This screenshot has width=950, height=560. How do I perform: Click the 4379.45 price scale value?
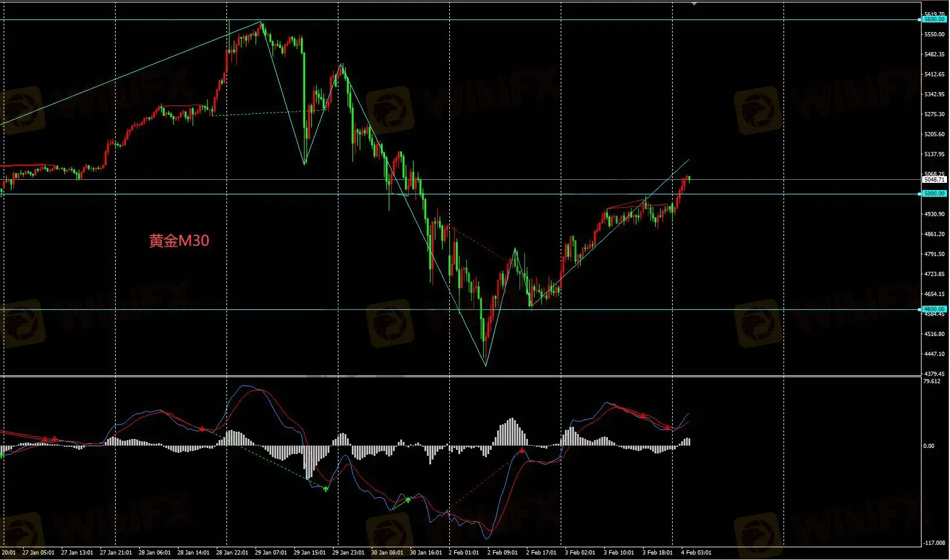click(934, 374)
